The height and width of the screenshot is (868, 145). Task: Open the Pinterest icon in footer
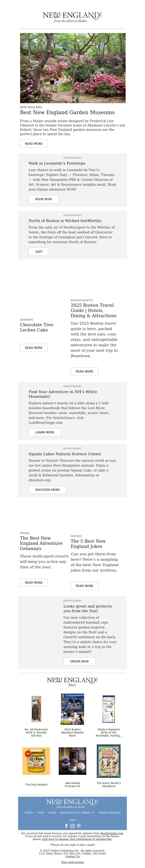(x=78, y=826)
